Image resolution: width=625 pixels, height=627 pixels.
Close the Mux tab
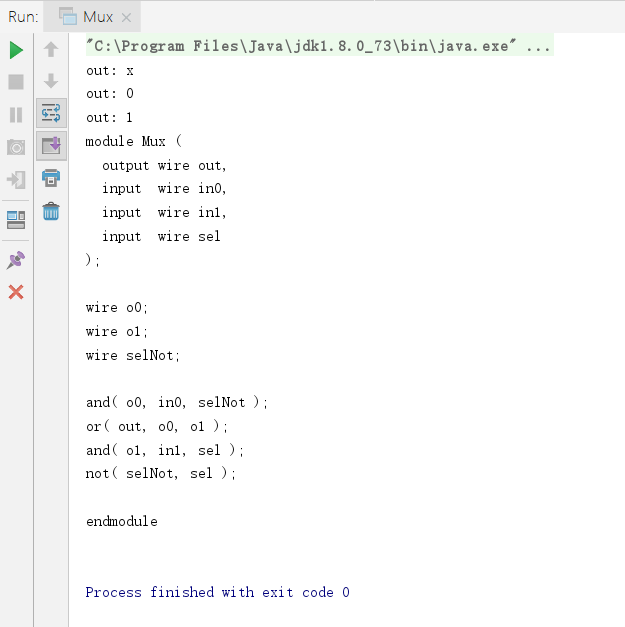pyautogui.click(x=126, y=17)
